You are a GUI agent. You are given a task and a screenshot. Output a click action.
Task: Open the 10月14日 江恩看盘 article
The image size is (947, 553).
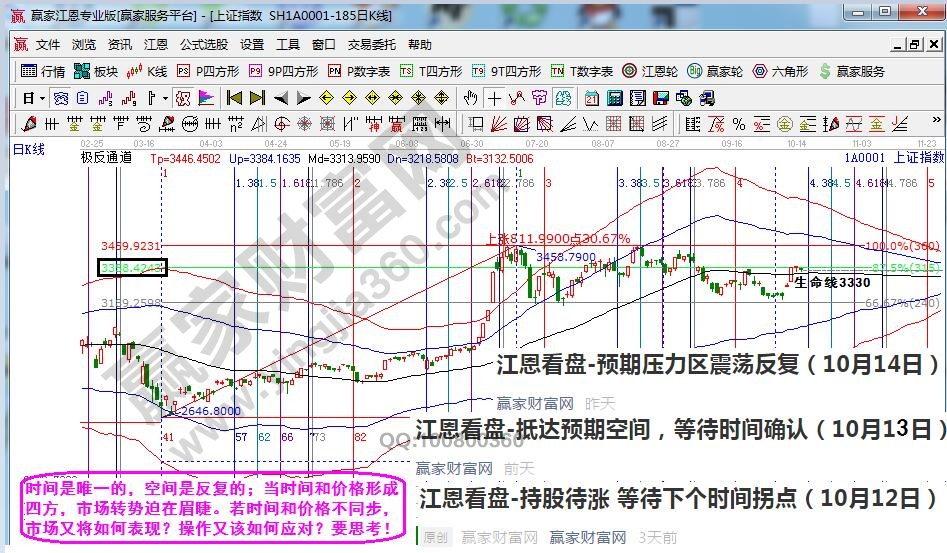point(719,365)
